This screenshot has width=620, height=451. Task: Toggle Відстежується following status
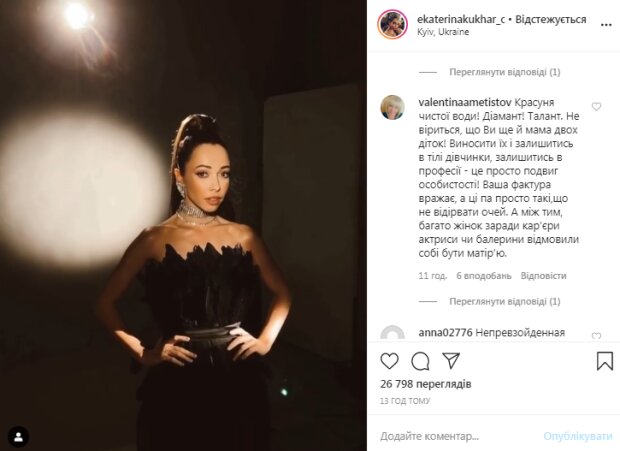pyautogui.click(x=551, y=19)
